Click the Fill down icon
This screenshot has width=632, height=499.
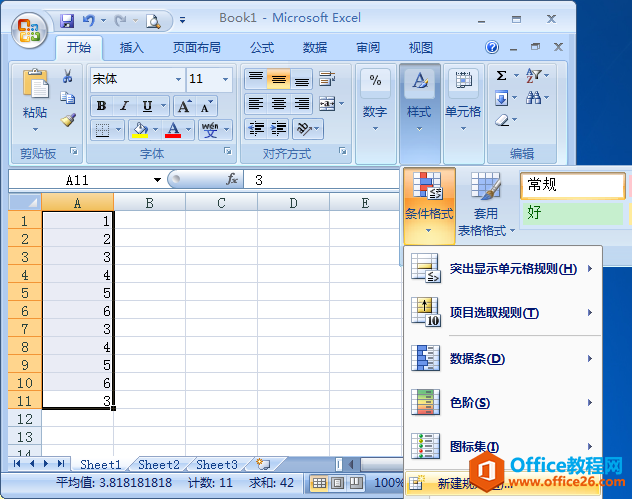click(x=501, y=98)
